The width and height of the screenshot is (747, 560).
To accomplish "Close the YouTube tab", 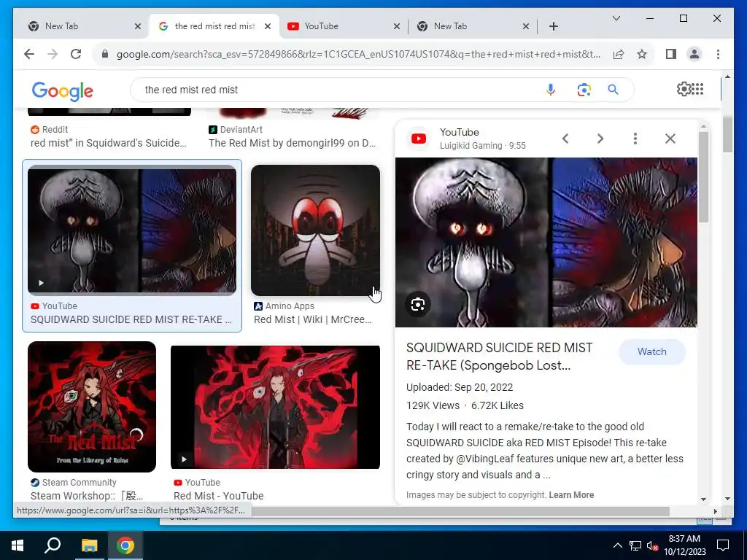I will (x=396, y=26).
